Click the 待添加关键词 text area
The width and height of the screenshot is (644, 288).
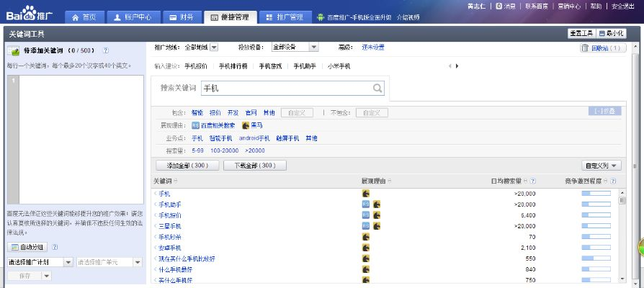pyautogui.click(x=81, y=140)
